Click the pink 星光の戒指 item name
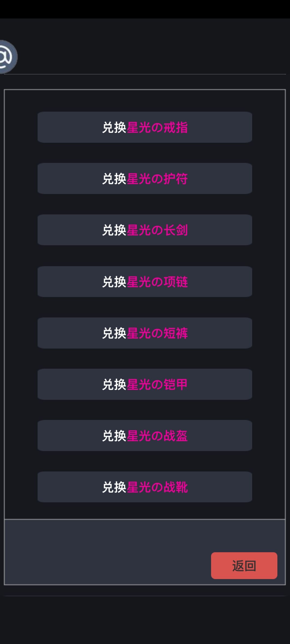Viewport: 290px width, 644px height. click(157, 127)
